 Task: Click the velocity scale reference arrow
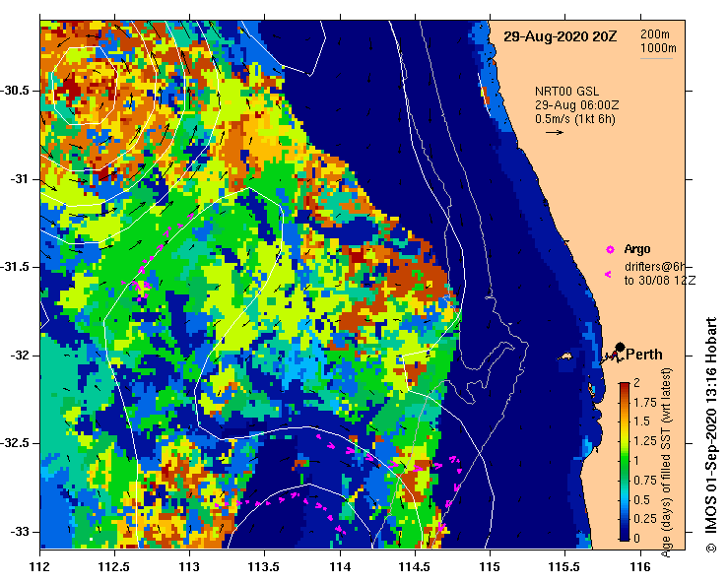click(x=555, y=133)
